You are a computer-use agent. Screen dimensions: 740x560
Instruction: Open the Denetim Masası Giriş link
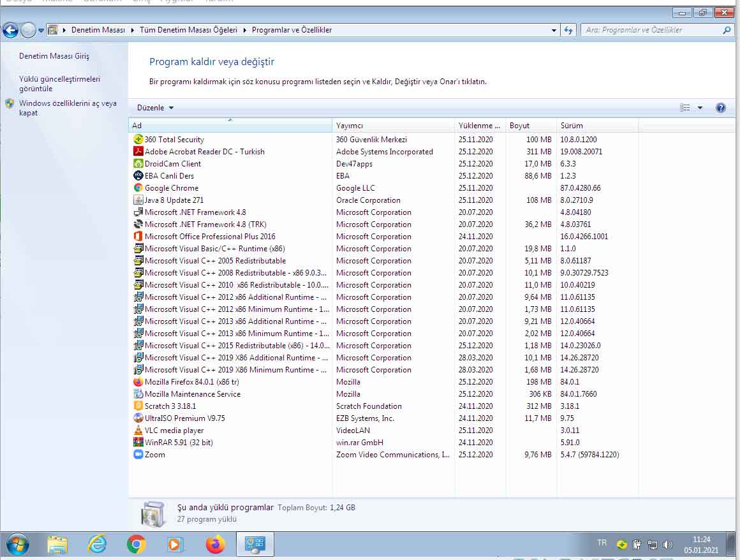pyautogui.click(x=54, y=55)
